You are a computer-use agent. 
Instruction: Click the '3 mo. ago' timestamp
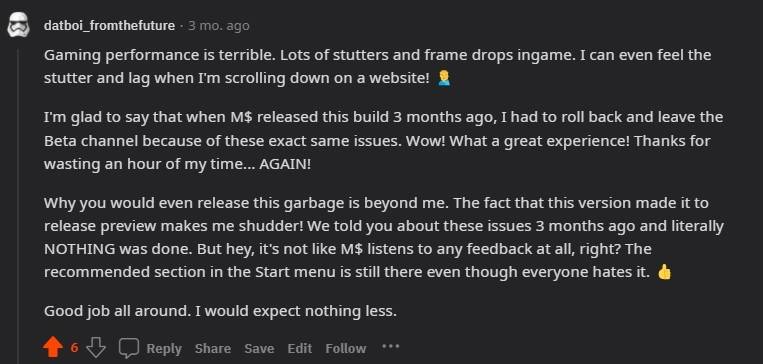[x=218, y=26]
